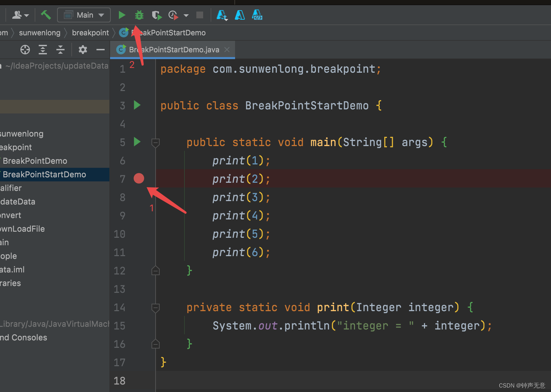The height and width of the screenshot is (392, 551).
Task: Open the user account dropdown icon
Action: point(20,15)
